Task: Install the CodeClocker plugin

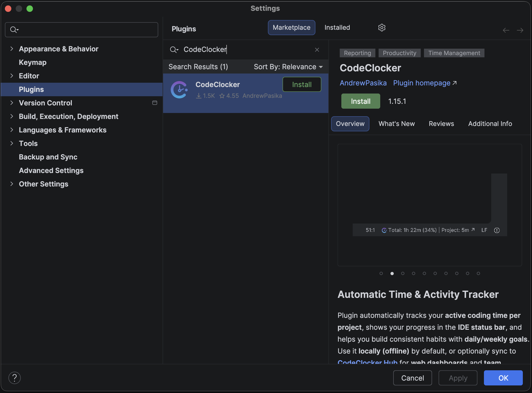Action: click(x=361, y=101)
